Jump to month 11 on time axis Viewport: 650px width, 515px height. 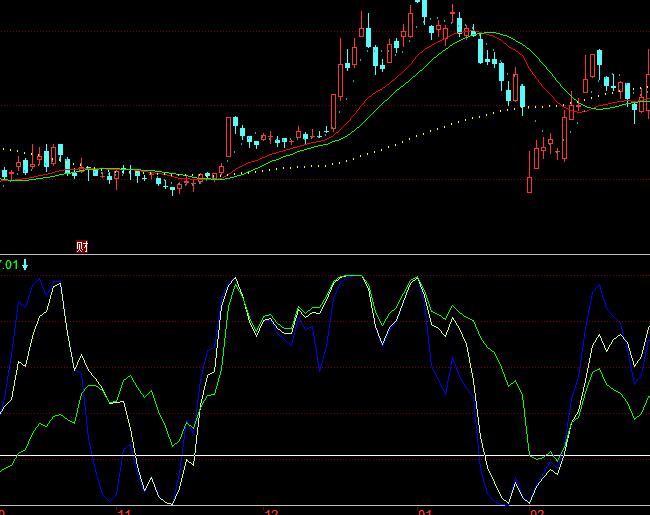(125, 511)
